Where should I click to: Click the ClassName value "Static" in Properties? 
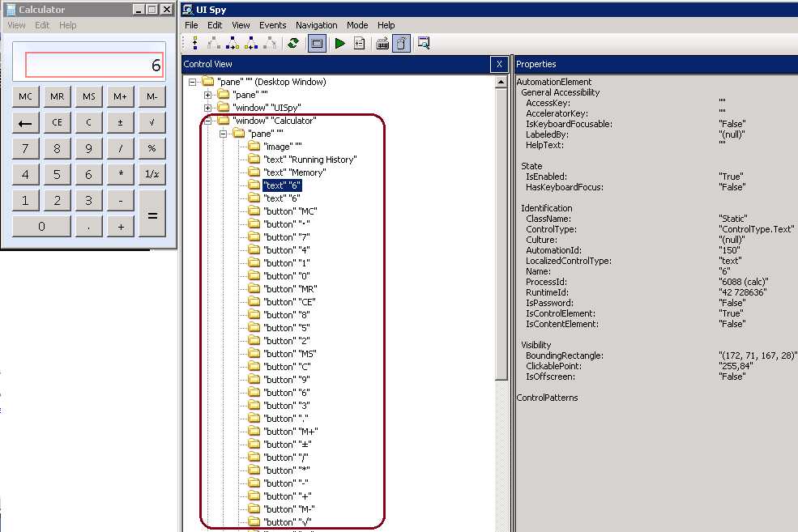[733, 219]
